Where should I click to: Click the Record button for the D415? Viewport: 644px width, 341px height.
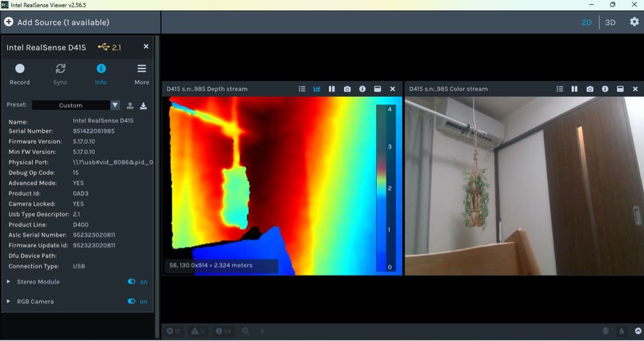pos(20,74)
